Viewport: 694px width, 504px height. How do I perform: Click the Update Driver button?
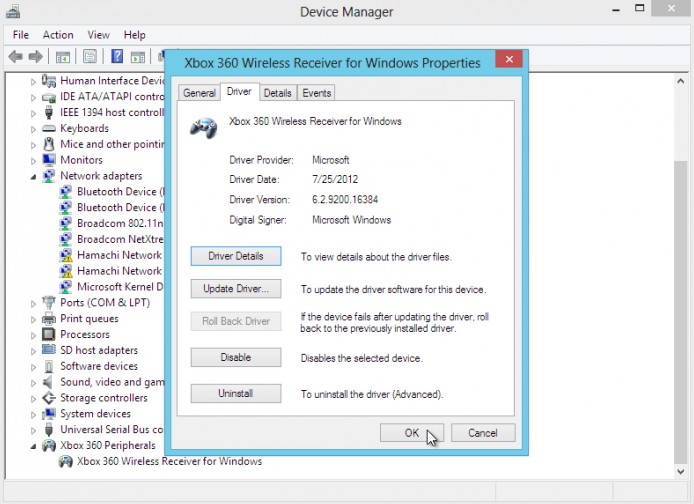tap(236, 289)
